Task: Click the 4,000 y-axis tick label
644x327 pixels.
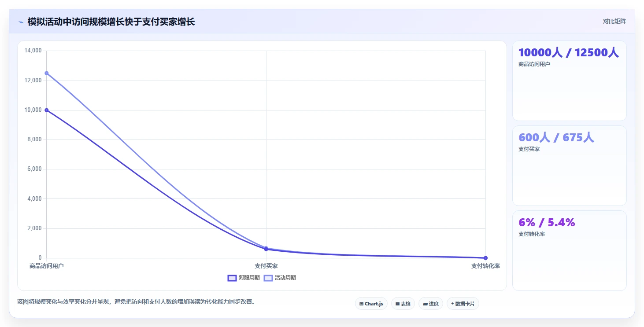Action: (34, 199)
